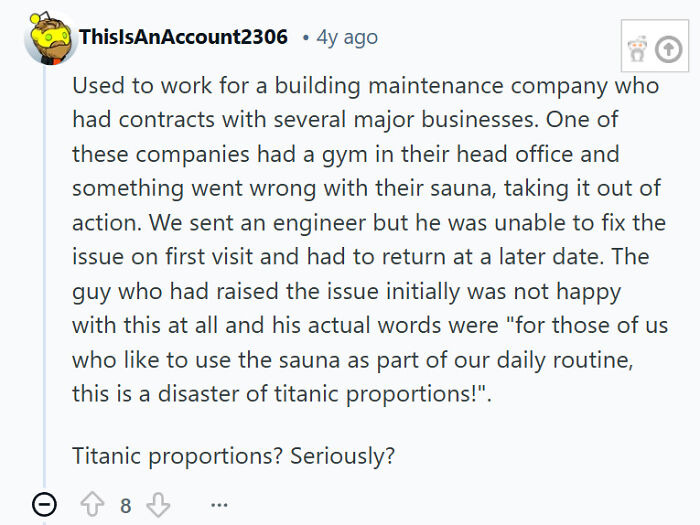
Task: Open the commenter's bearded avatar
Action: (50, 39)
